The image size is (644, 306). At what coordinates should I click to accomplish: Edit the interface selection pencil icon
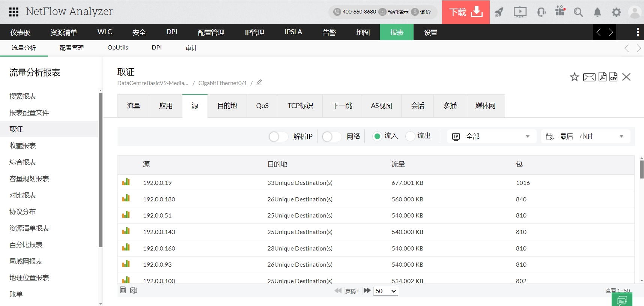pos(259,82)
